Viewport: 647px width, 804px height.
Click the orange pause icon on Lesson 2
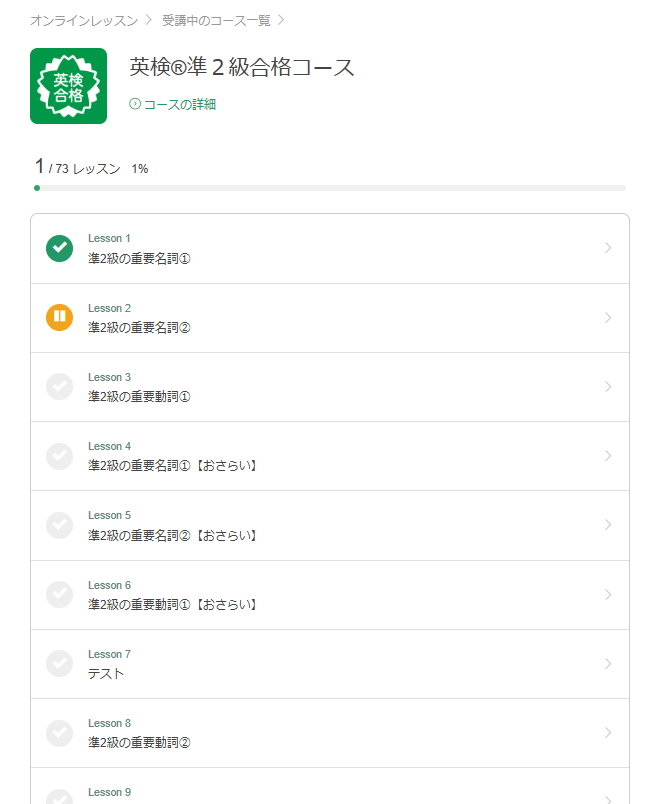click(x=60, y=317)
